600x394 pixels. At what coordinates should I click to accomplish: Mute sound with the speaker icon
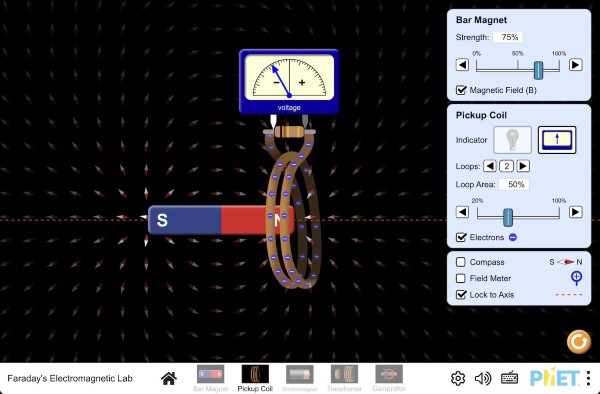point(483,378)
